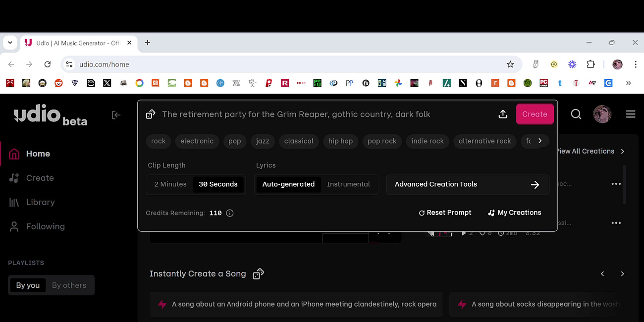Open the tab search dropdown arrow
Viewport: 644px width, 322px height.
pyautogui.click(x=10, y=43)
